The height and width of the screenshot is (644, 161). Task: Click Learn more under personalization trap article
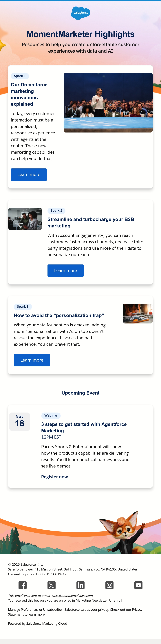(x=32, y=360)
